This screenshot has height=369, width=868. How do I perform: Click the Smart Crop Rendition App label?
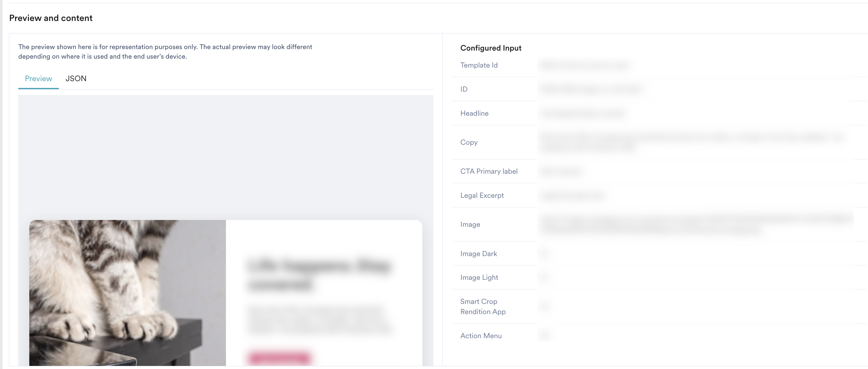click(482, 306)
